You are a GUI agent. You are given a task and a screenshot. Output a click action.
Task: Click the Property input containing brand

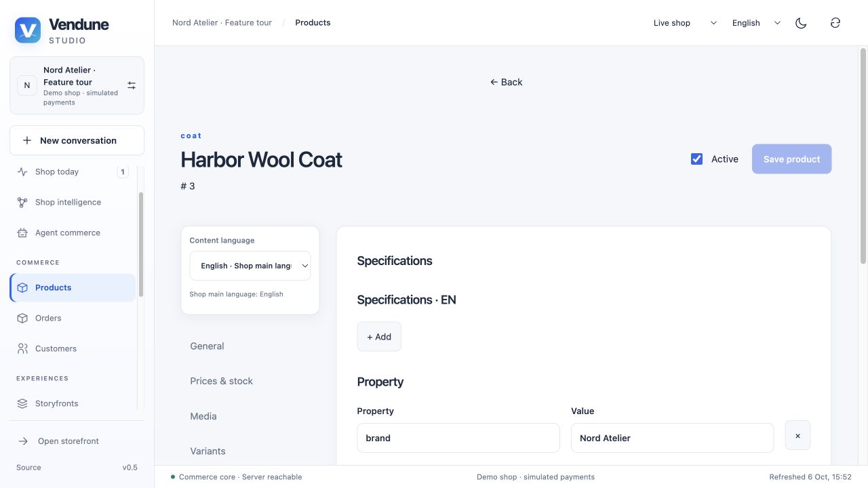(x=458, y=438)
